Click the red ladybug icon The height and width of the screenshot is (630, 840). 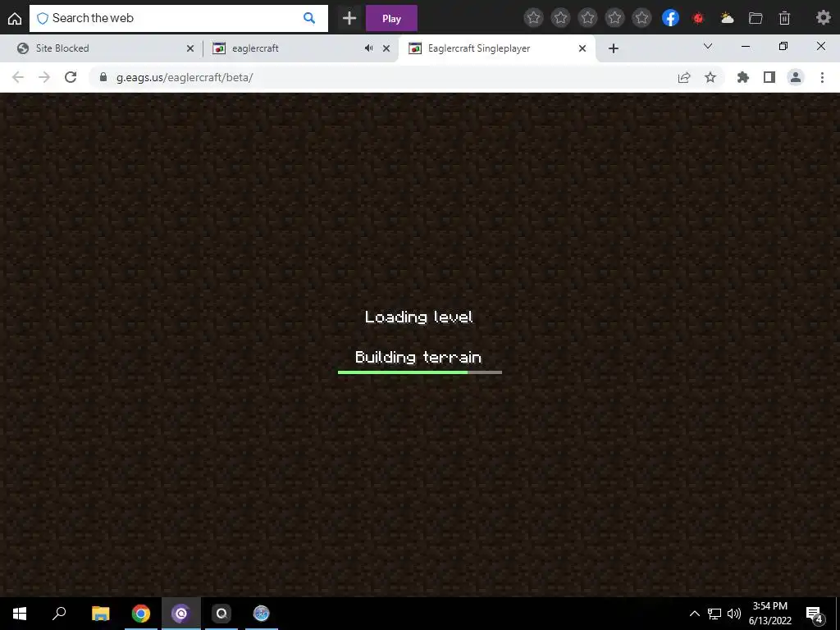coord(698,18)
